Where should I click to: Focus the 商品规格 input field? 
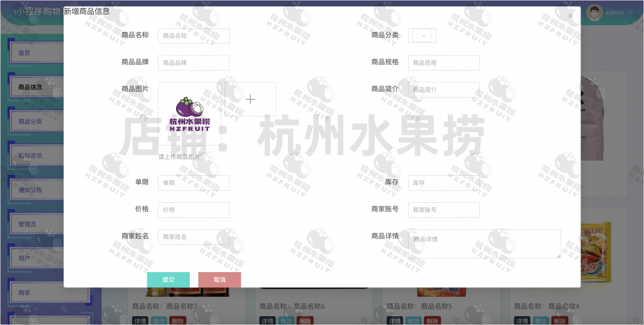tap(443, 63)
